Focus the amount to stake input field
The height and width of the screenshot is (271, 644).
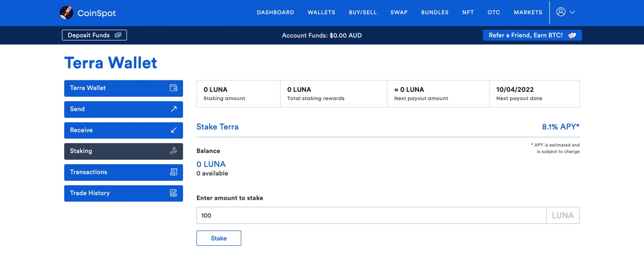tap(371, 215)
